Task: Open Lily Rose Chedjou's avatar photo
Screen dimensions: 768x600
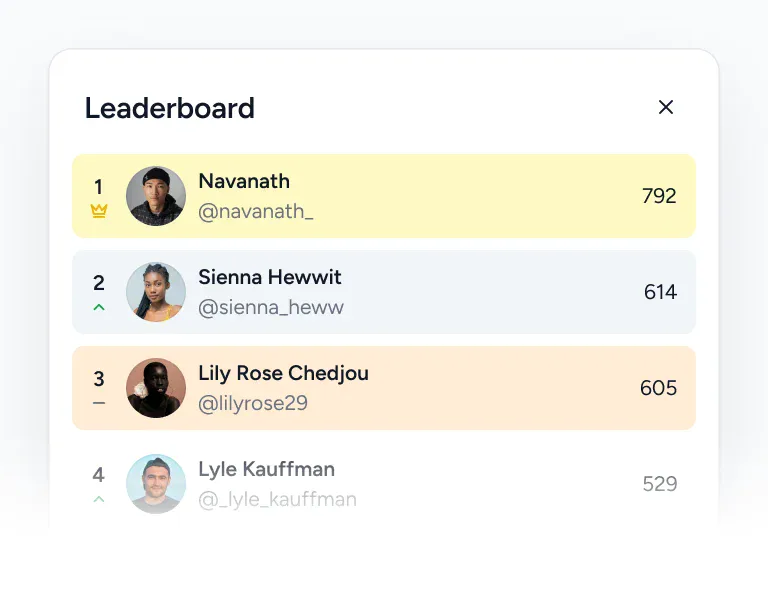Action: 156,388
